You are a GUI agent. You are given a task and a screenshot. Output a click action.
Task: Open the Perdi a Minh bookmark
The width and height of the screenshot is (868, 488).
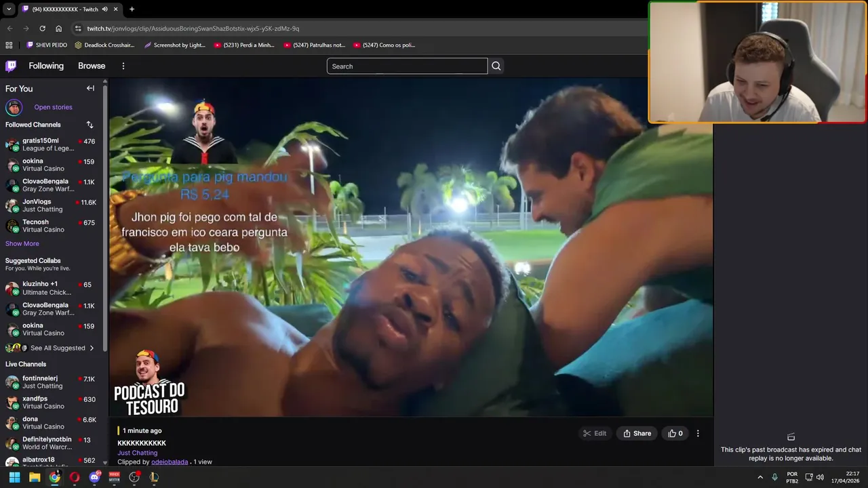244,45
